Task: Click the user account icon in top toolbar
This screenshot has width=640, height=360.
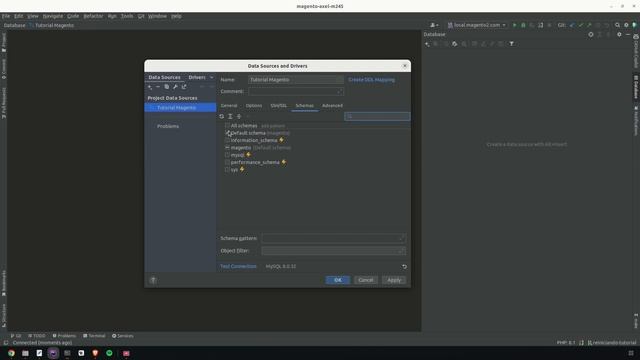Action: (434, 25)
